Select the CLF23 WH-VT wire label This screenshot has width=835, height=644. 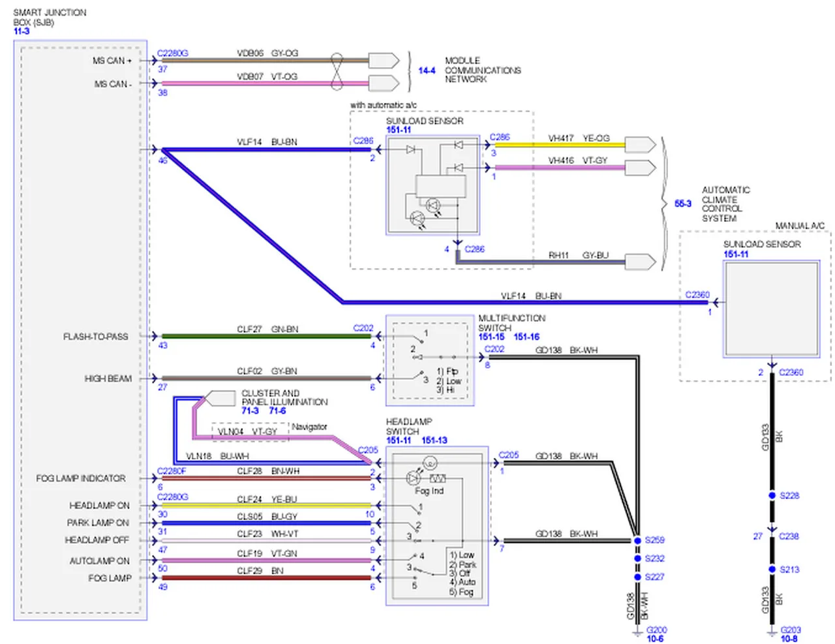click(267, 534)
